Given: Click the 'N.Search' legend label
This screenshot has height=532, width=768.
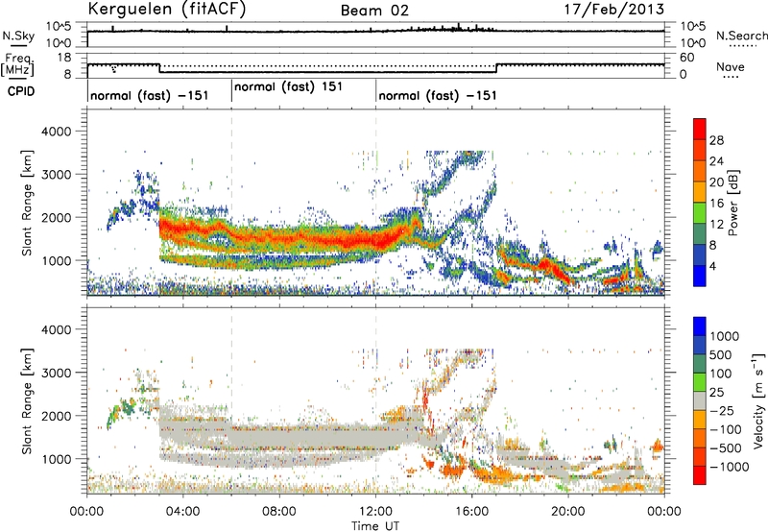Looking at the screenshot, I should click(x=742, y=36).
